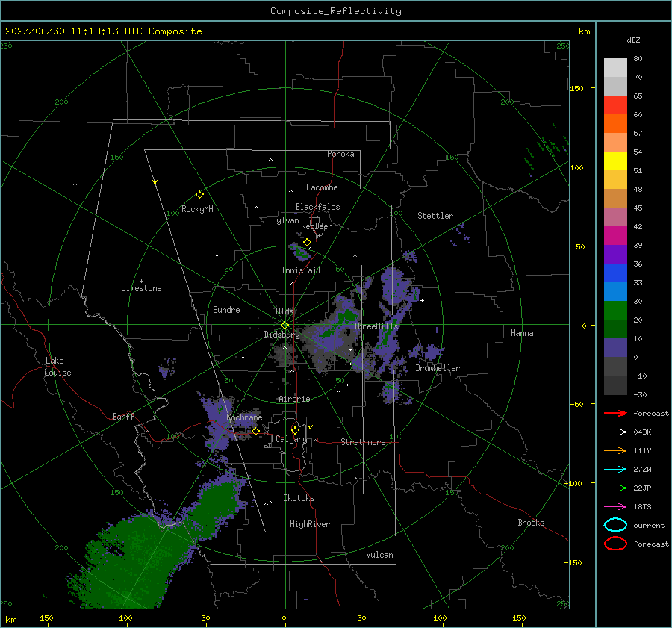This screenshot has width=672, height=628.
Task: Click the Olds town label
Action: pos(284,311)
